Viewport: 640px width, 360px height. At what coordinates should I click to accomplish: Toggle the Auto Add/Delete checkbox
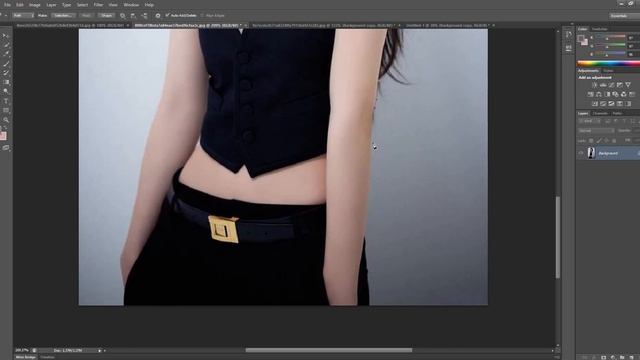click(x=167, y=15)
